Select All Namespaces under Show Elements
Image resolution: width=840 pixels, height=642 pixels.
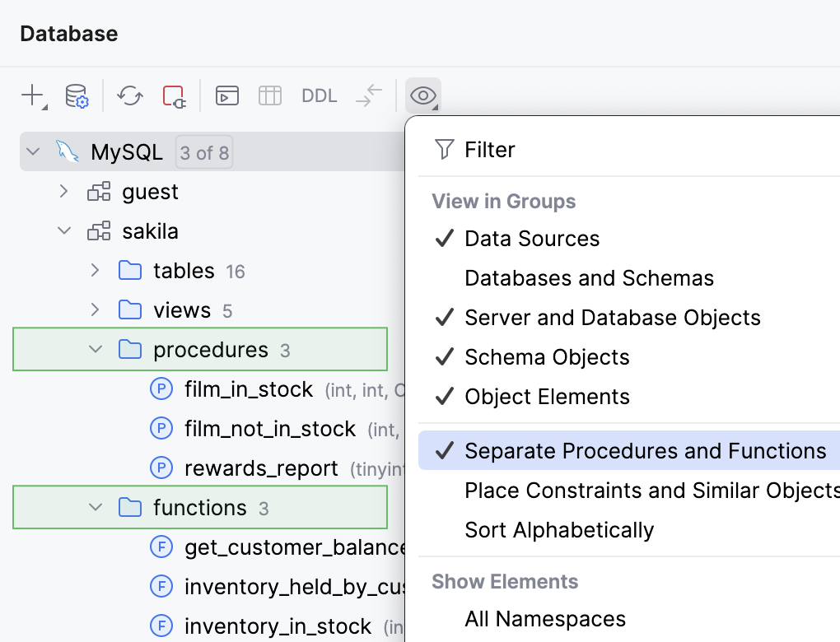tap(545, 618)
